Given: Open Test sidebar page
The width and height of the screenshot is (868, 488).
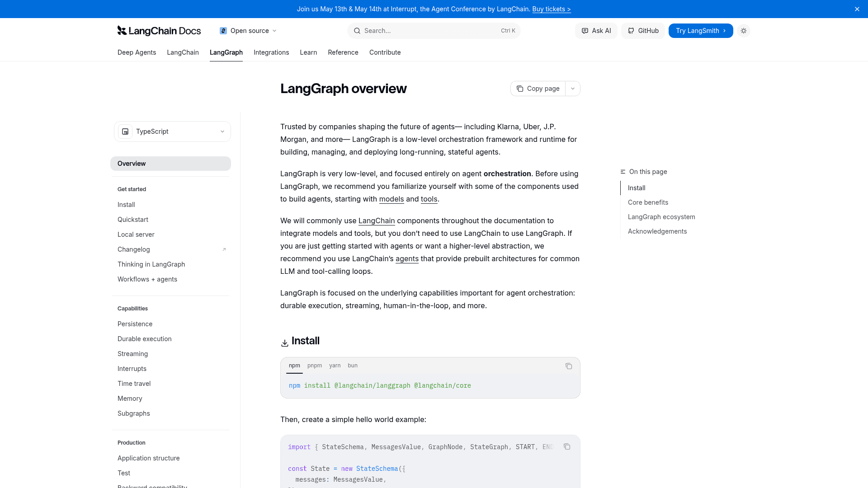Looking at the screenshot, I should pyautogui.click(x=170, y=473).
